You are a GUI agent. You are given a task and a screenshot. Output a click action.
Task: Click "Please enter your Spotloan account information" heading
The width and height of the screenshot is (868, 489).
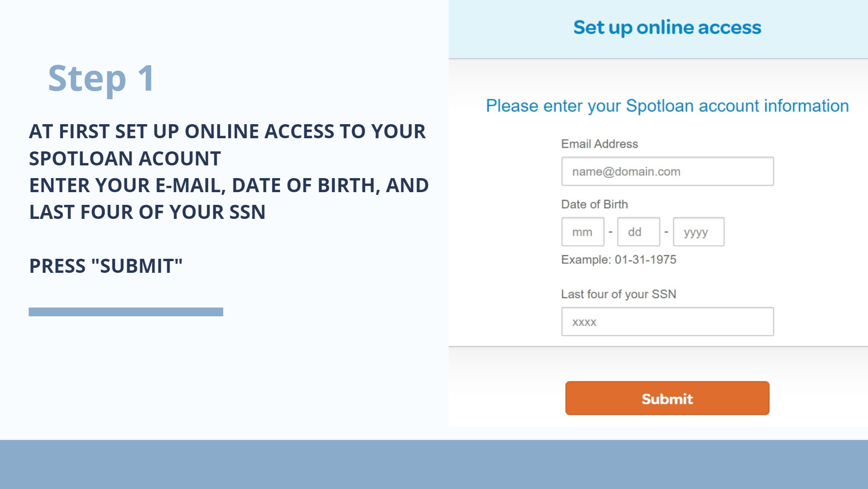tap(667, 106)
